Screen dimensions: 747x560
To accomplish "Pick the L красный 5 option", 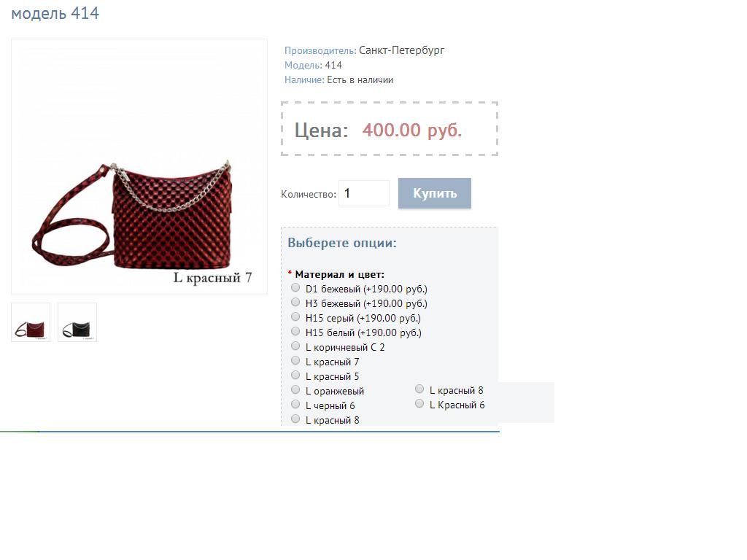I will 295,376.
